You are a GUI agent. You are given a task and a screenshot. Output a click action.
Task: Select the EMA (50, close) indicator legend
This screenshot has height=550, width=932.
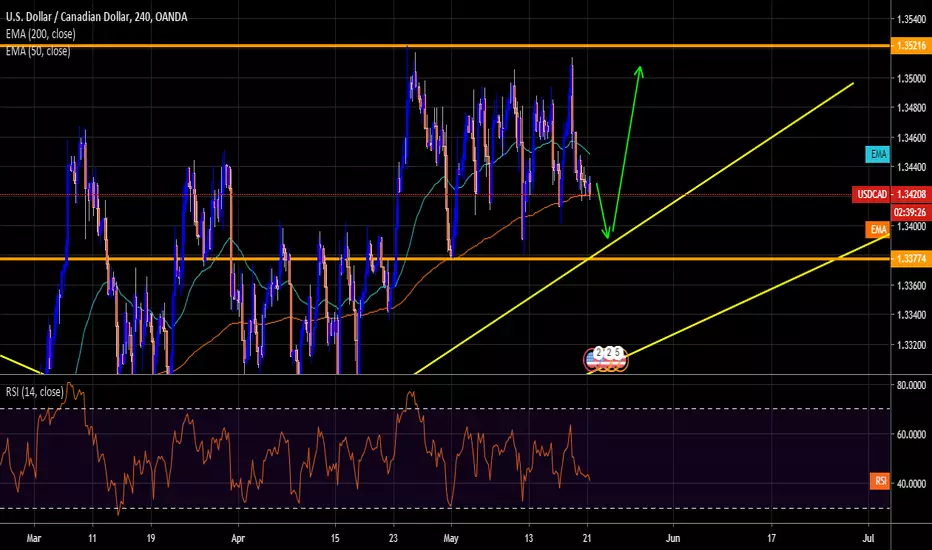(38, 51)
